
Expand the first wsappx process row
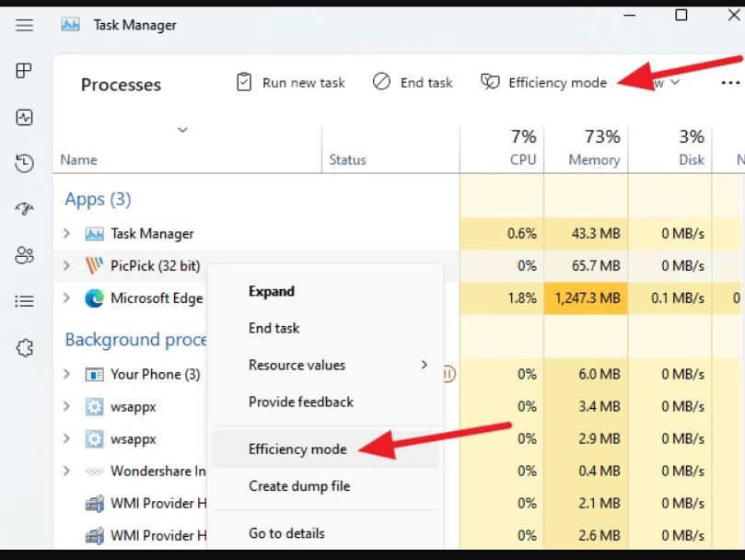coord(66,406)
